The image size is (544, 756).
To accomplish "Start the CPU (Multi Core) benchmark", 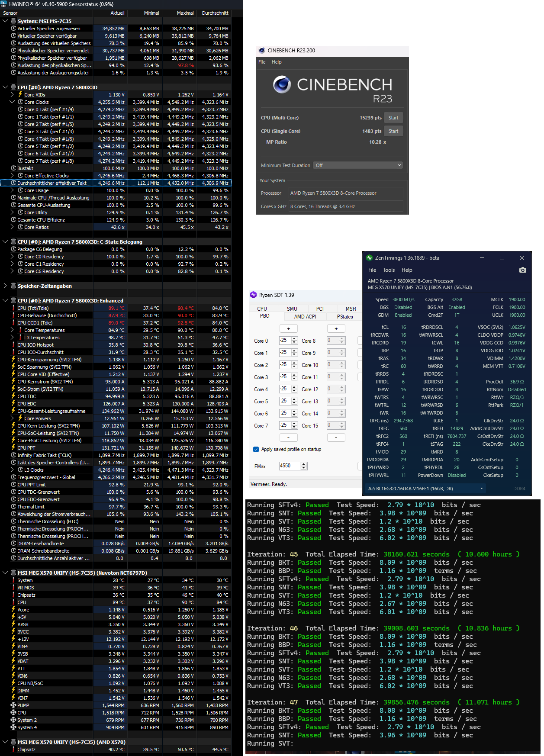I will [x=393, y=118].
